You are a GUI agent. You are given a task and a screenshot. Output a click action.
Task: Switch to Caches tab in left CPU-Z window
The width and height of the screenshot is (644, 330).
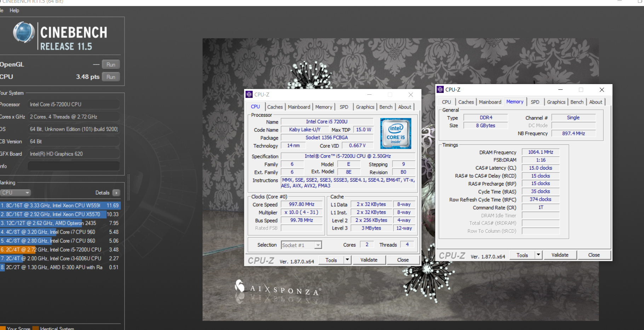pos(275,107)
